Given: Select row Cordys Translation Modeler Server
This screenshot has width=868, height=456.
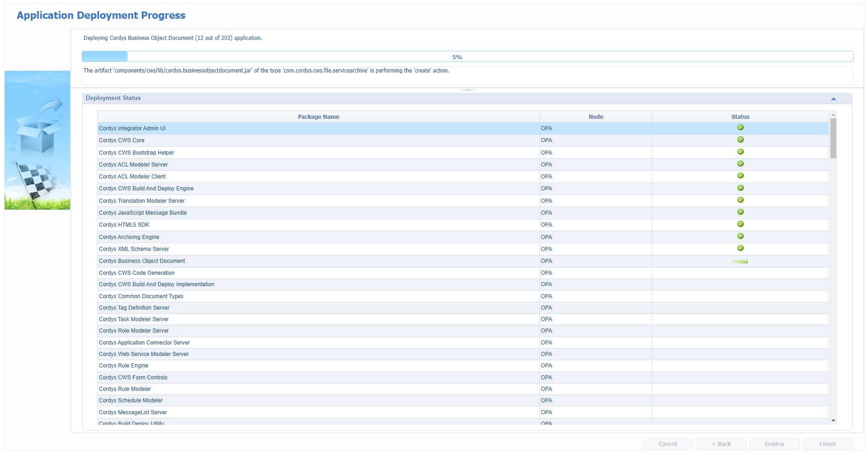Looking at the screenshot, I should pyautogui.click(x=463, y=201).
